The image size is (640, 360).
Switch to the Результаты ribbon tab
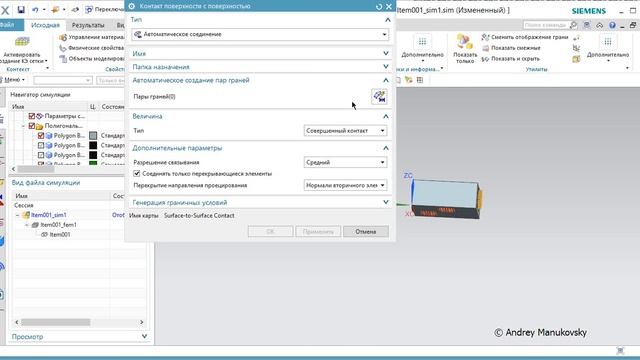[88, 25]
